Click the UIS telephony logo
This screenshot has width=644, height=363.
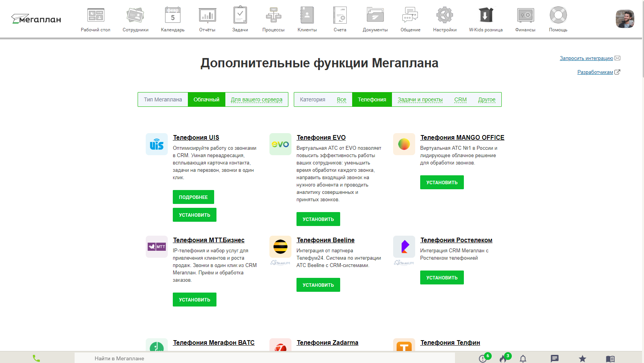[x=157, y=144]
